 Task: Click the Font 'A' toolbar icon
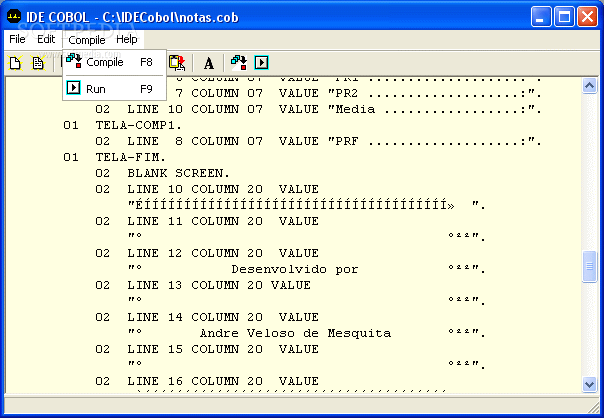pyautogui.click(x=208, y=63)
